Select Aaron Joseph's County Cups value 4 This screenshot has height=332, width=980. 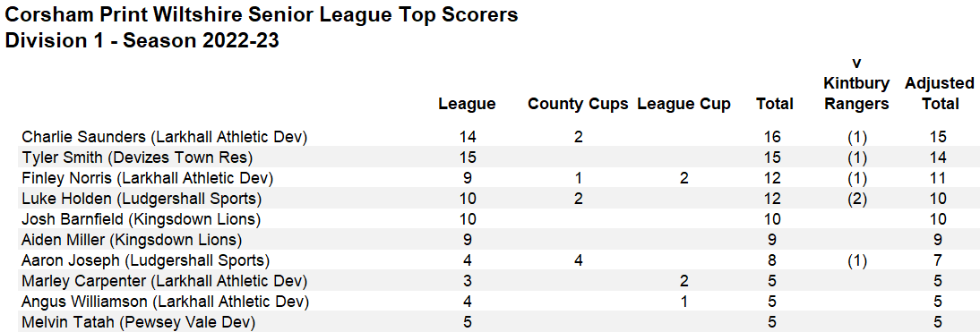tap(578, 260)
